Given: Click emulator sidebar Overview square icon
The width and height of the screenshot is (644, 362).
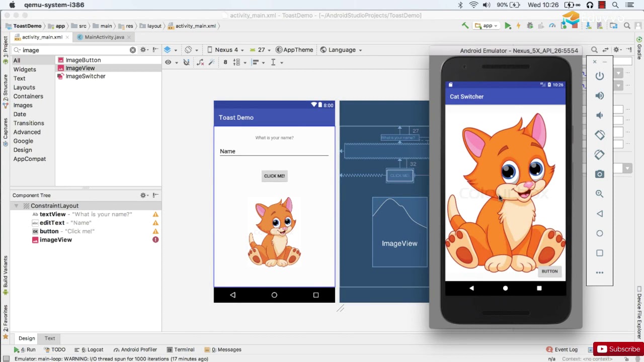Looking at the screenshot, I should pos(599,253).
